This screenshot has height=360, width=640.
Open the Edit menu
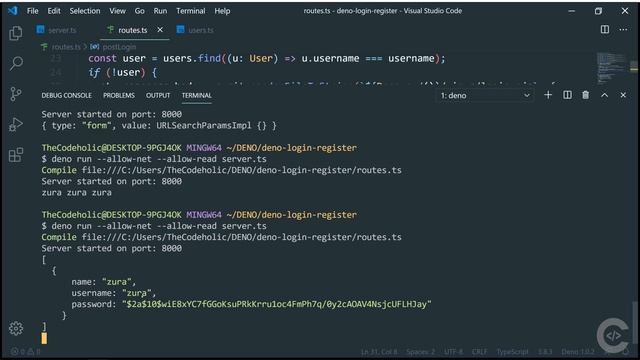coord(54,11)
